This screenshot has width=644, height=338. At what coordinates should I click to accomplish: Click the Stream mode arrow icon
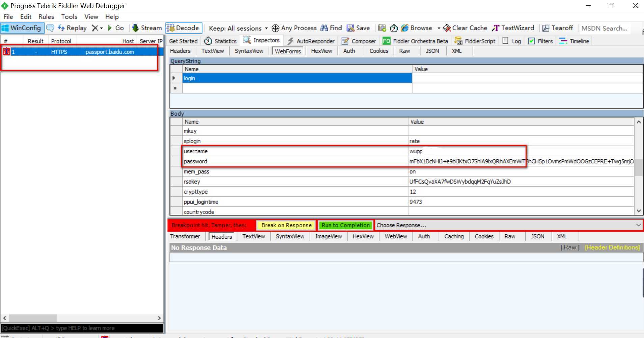135,28
